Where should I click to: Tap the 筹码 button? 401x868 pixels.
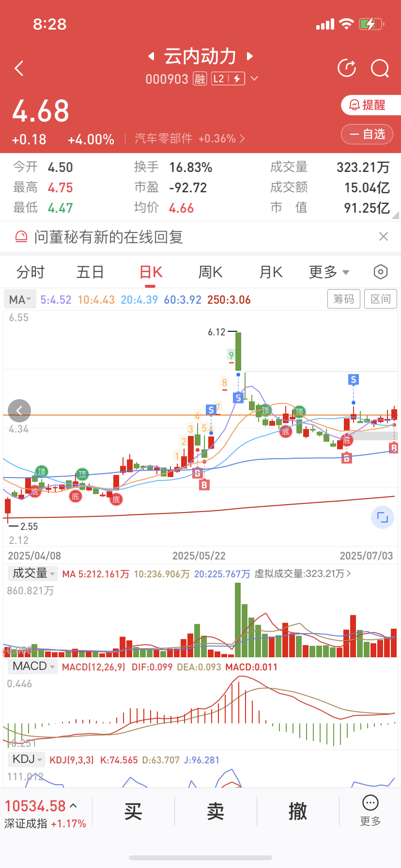(344, 299)
